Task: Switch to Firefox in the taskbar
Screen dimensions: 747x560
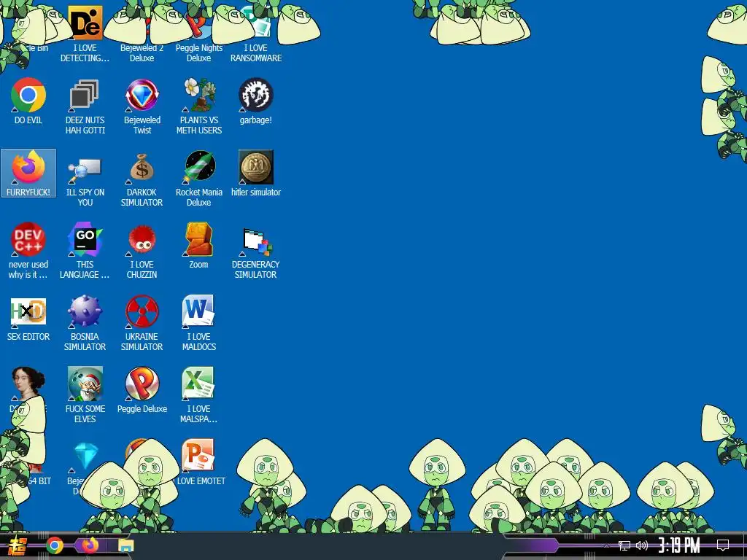Action: 90,545
